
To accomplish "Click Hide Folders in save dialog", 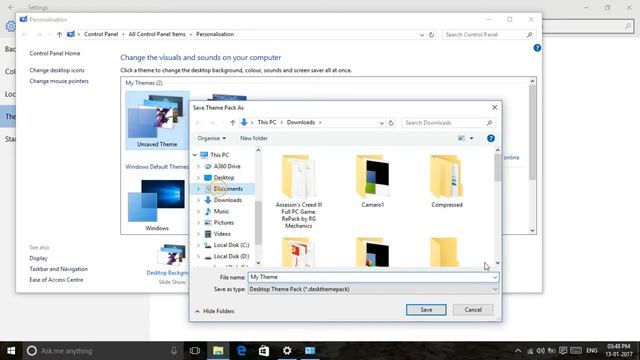I will pyautogui.click(x=215, y=311).
